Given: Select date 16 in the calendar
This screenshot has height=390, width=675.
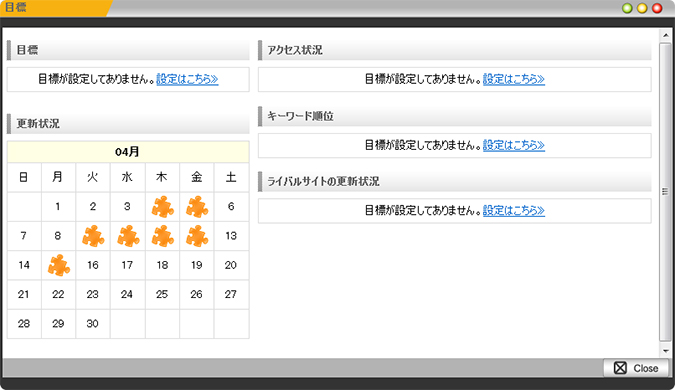Looking at the screenshot, I should tap(93, 265).
